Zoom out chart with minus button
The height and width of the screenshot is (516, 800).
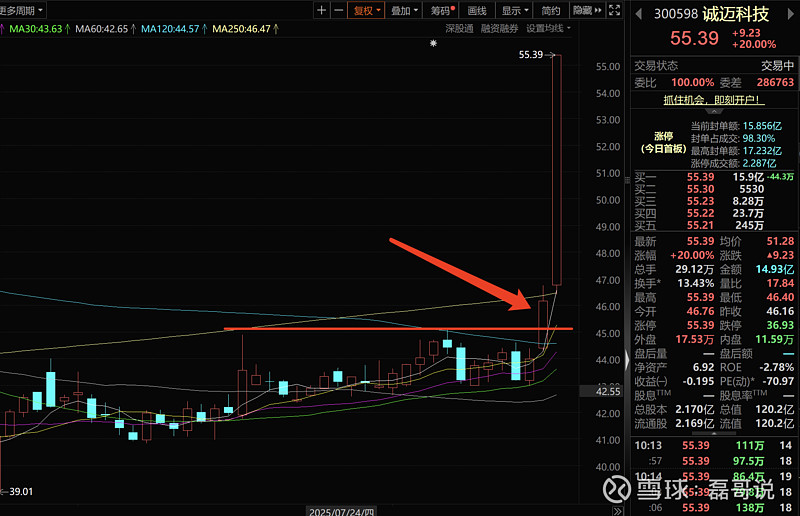338,10
